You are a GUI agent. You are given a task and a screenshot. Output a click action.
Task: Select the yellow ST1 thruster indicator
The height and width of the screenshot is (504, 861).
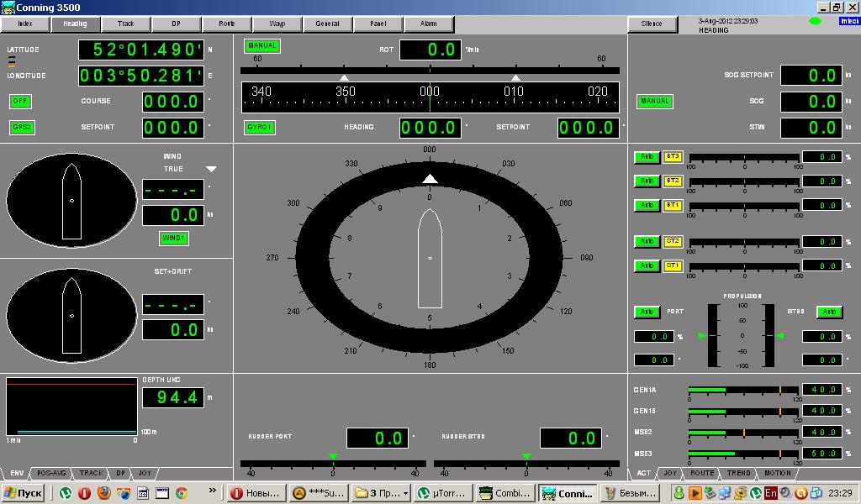click(673, 266)
